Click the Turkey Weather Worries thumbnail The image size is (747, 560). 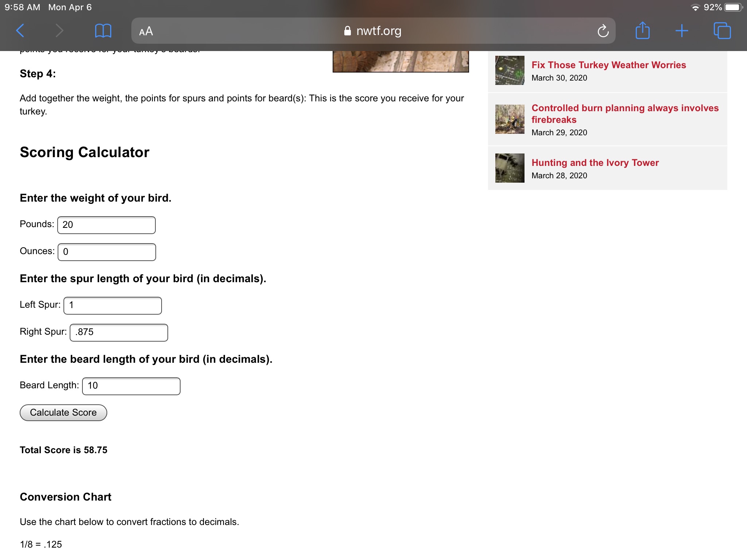(x=510, y=70)
